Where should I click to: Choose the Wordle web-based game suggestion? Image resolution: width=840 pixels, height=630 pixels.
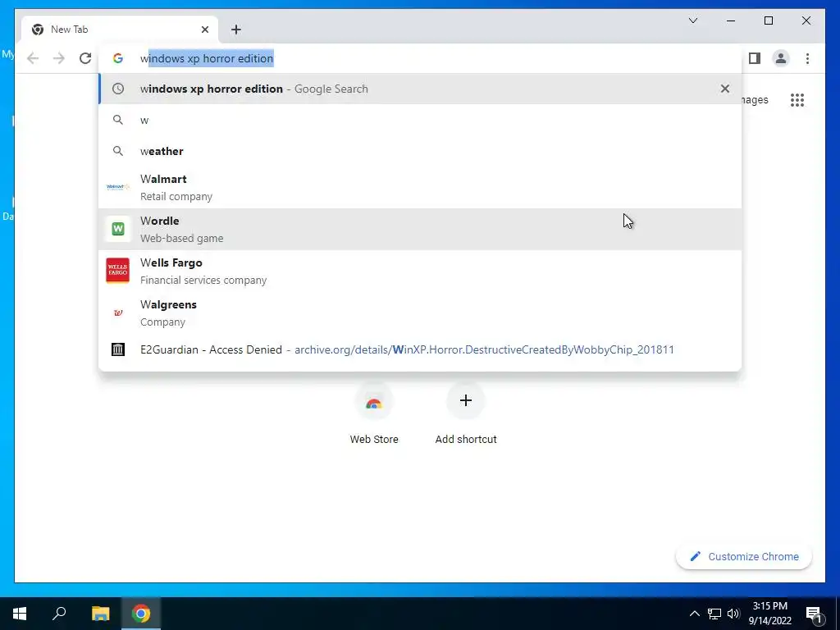point(420,230)
